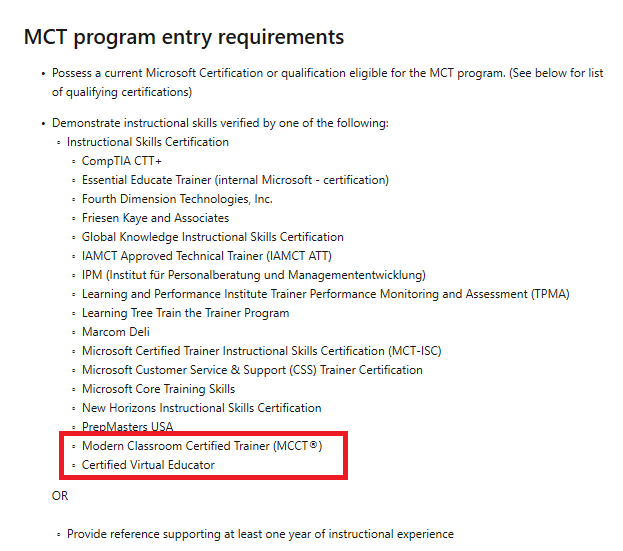Select the PrepMasters USA entry
Screen dimensions: 623x551
click(x=127, y=427)
